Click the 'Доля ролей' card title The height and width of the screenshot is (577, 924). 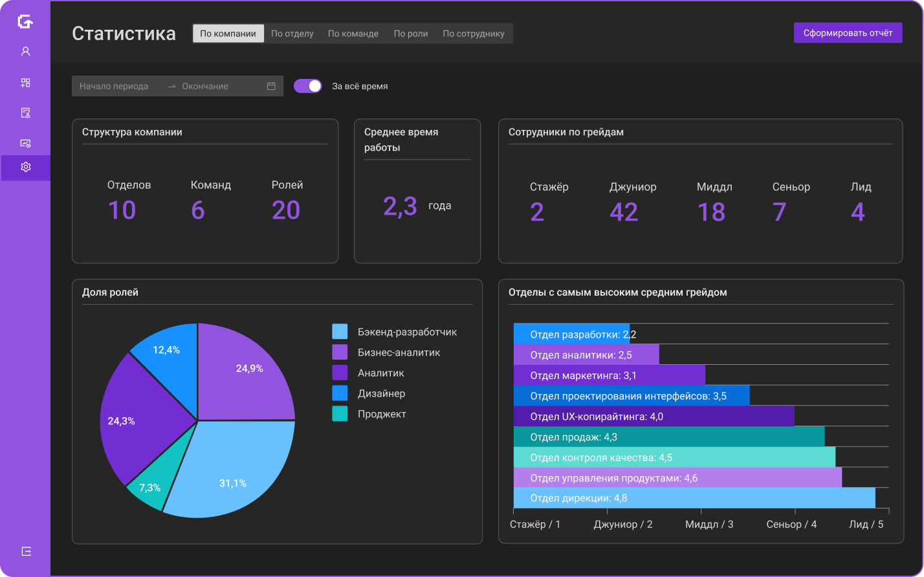110,292
